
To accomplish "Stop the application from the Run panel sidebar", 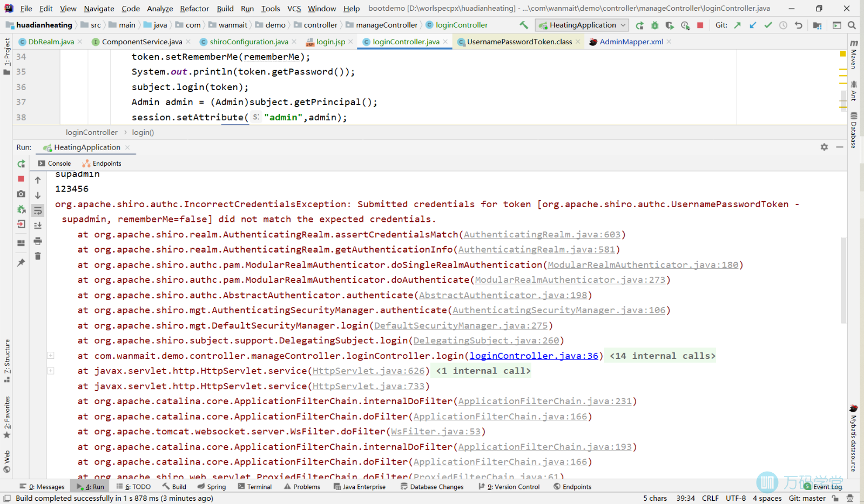I will point(21,179).
